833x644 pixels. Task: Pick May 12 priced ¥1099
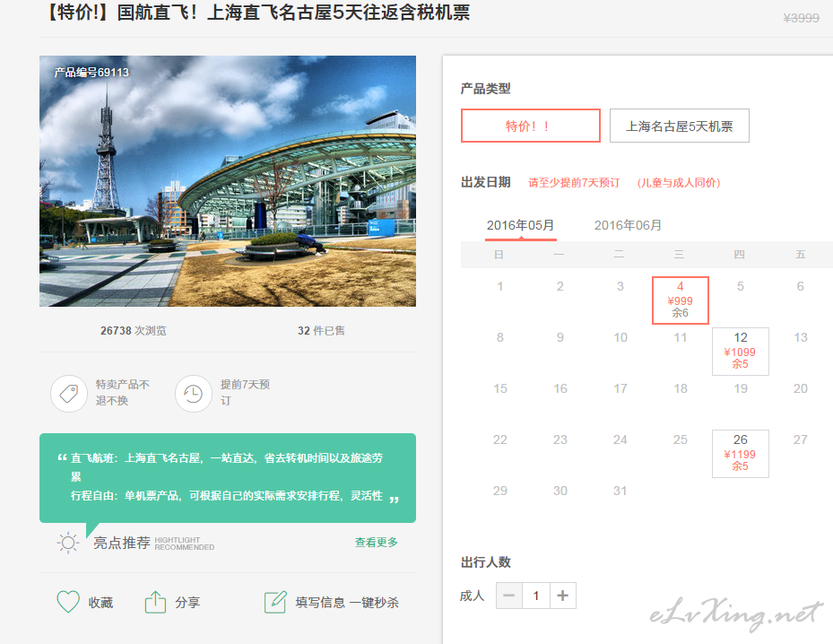[x=740, y=352]
